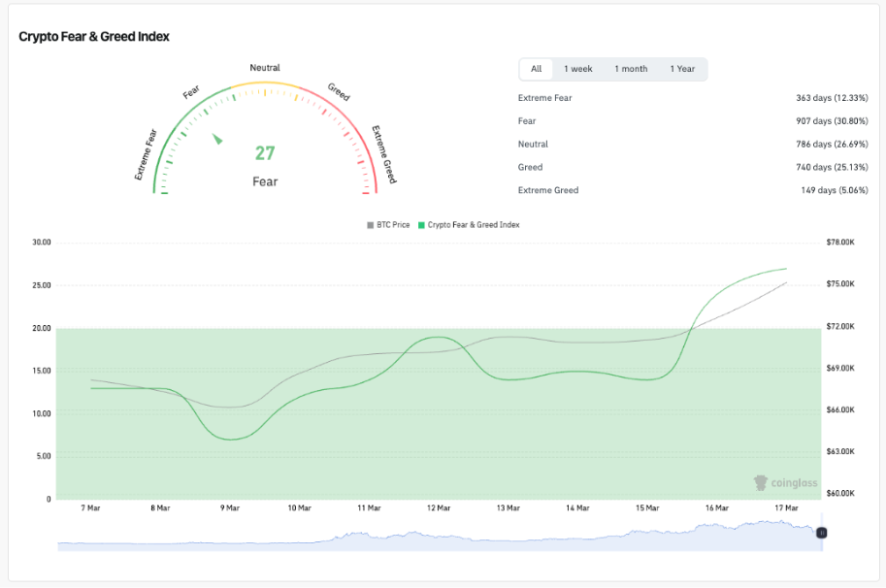
Task: Click the Crypto Fear & Greed Index heading
Action: (94, 37)
